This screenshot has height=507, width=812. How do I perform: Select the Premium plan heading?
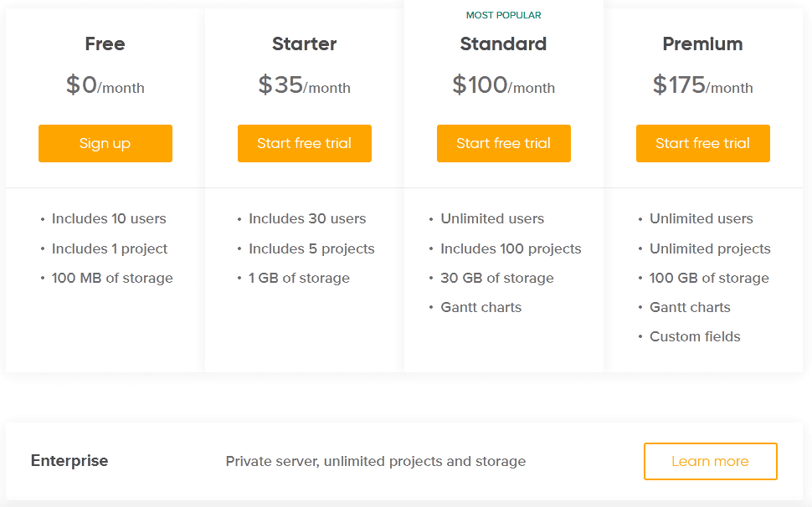702,44
